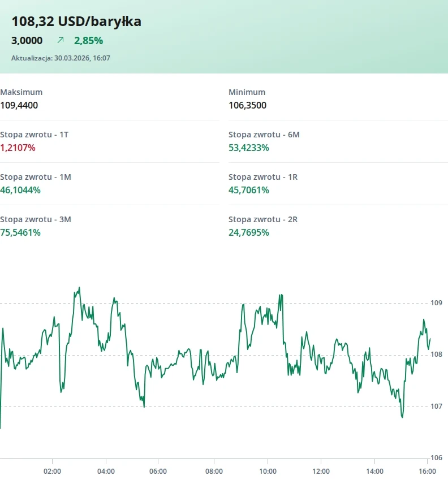Click the 24,7695% two-year return value
This screenshot has height=489, width=448.
[248, 232]
